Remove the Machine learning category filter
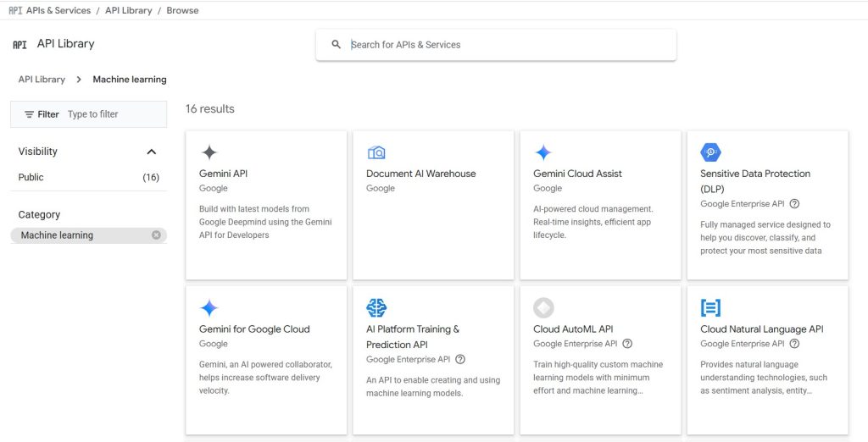This screenshot has height=442, width=868. 156,235
